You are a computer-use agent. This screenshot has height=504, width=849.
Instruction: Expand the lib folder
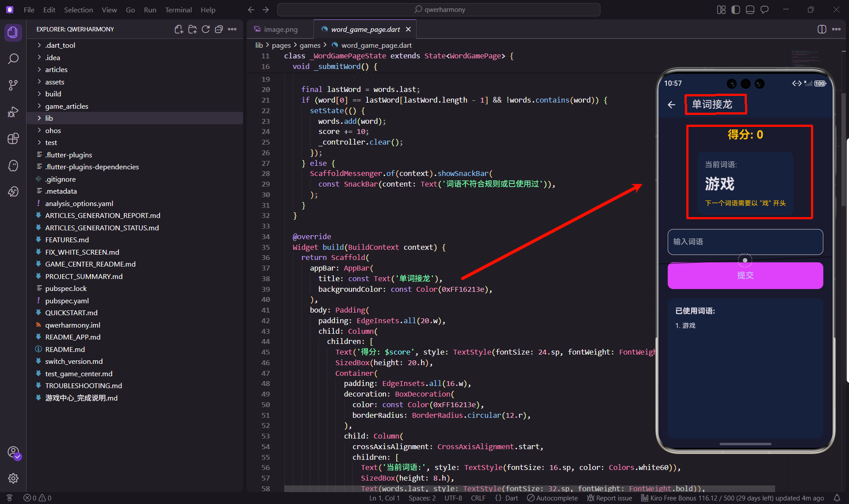click(49, 118)
